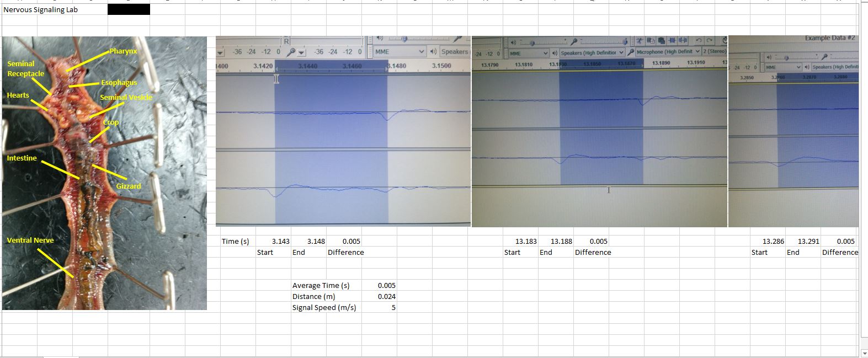Click the 'End' cell below 3.148
Screen dimensions: 868x358
click(x=308, y=252)
